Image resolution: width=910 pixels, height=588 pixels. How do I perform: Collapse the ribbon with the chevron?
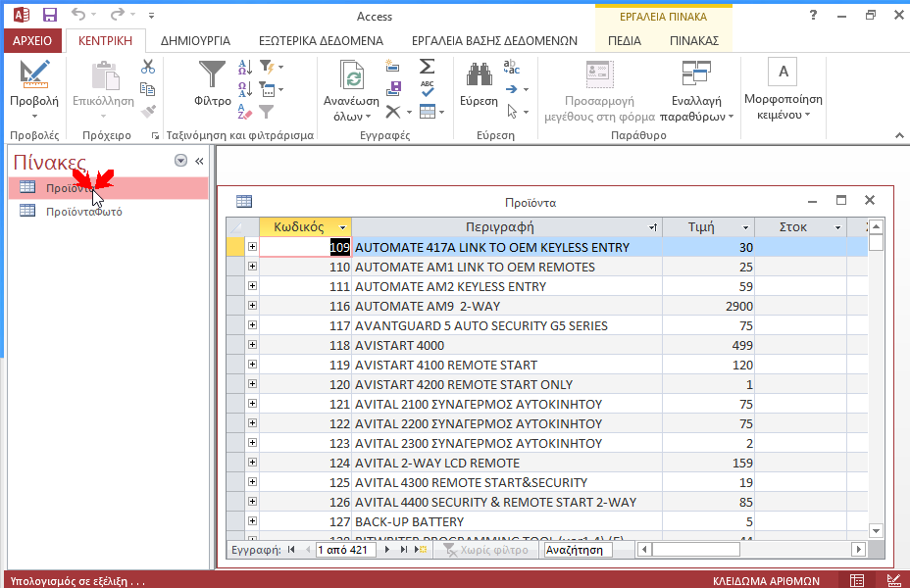click(899, 135)
